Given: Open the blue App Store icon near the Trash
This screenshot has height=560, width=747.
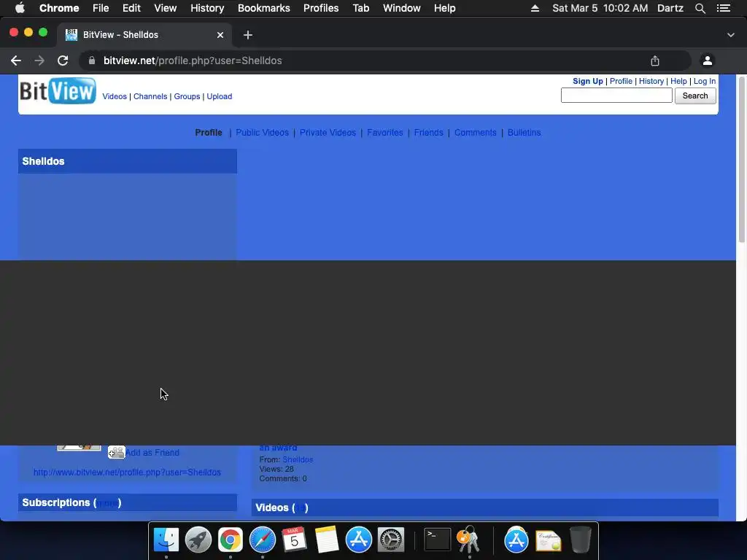Looking at the screenshot, I should pyautogui.click(x=516, y=540).
